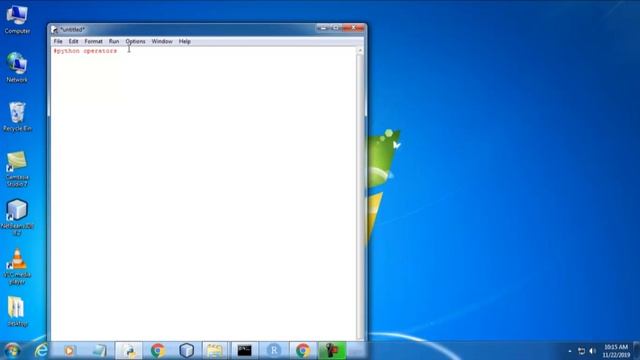Open the Command Prompt taskbar icon

point(244,350)
